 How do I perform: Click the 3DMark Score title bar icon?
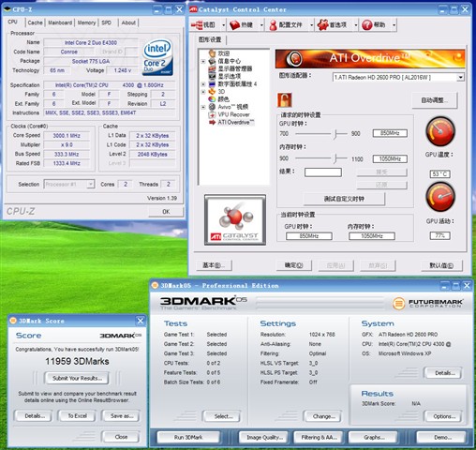(x=13, y=321)
